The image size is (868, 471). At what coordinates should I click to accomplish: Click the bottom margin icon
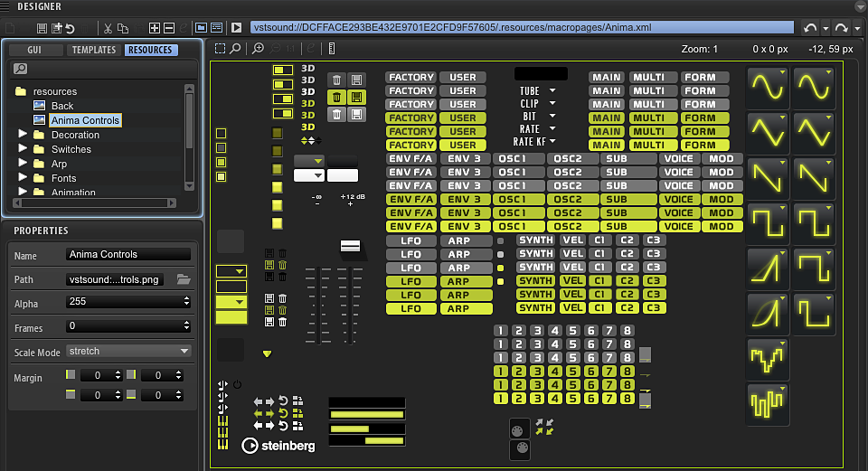click(130, 395)
